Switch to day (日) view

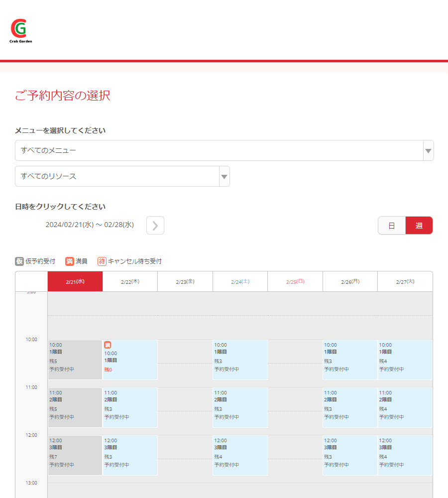tap(392, 226)
